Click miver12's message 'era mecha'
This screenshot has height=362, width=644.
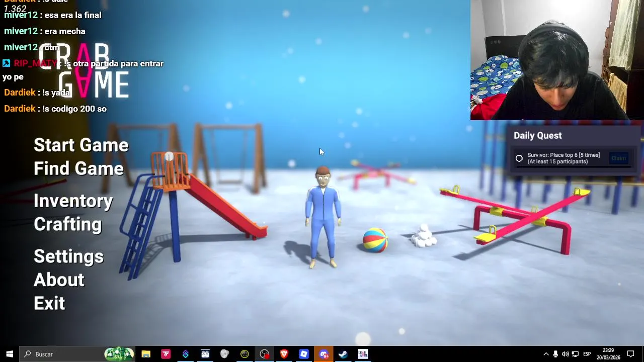[x=65, y=31]
